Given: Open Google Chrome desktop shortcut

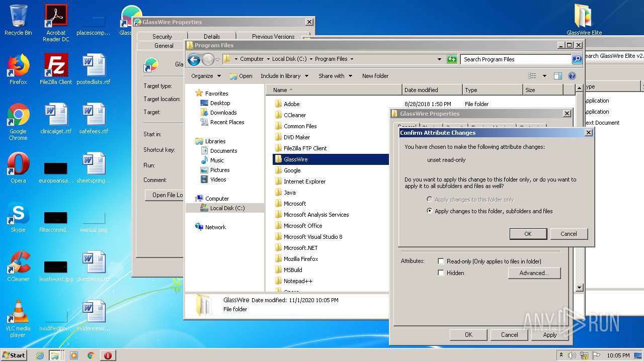Looking at the screenshot, I should click(18, 122).
